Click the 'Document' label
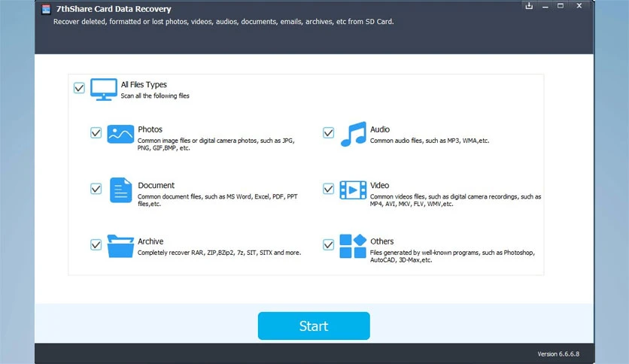Image resolution: width=629 pixels, height=364 pixels. tap(156, 186)
